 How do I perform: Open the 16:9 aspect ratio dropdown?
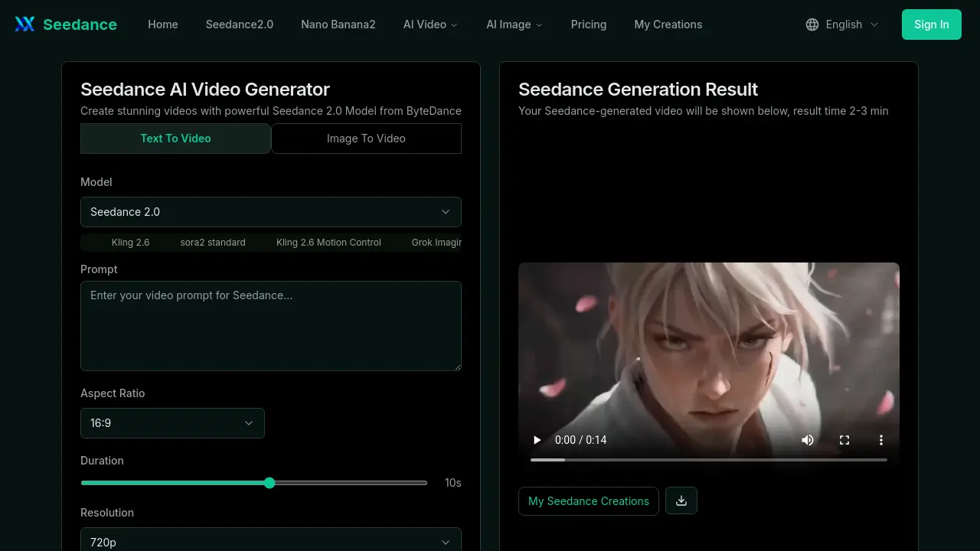pos(172,423)
